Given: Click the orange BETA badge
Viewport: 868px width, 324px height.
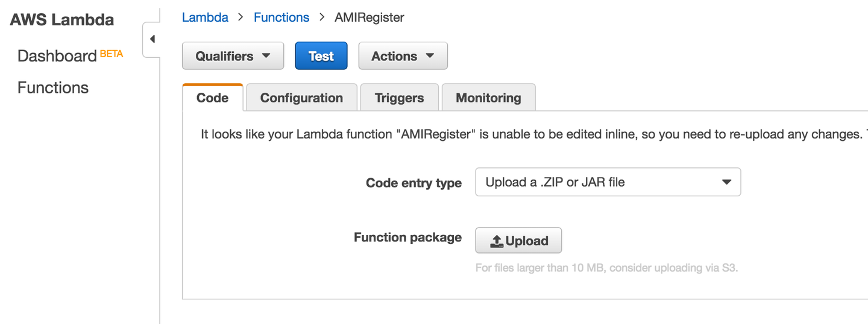Looking at the screenshot, I should pyautogui.click(x=112, y=54).
